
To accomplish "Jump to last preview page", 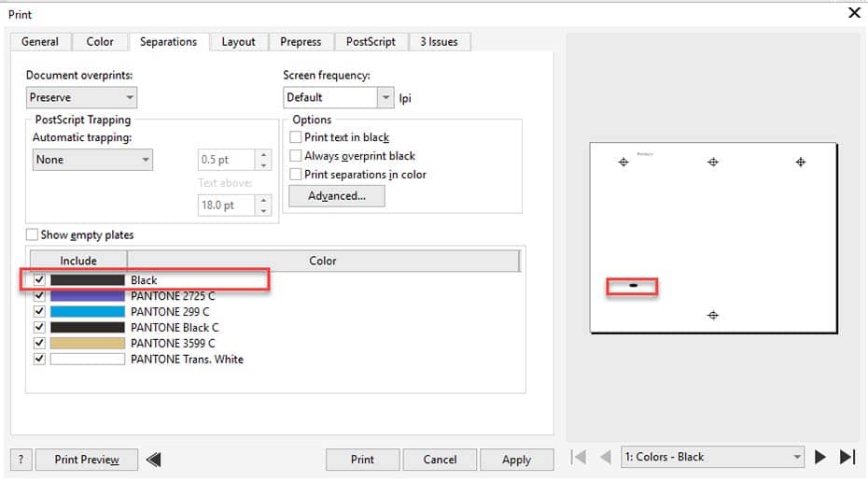I will click(x=847, y=457).
